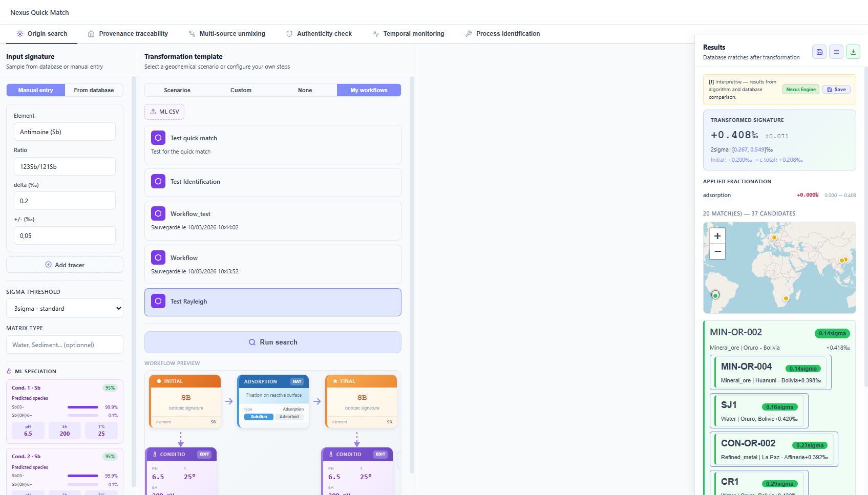Select None template option
Screen dimensions: 868x495
305,90
